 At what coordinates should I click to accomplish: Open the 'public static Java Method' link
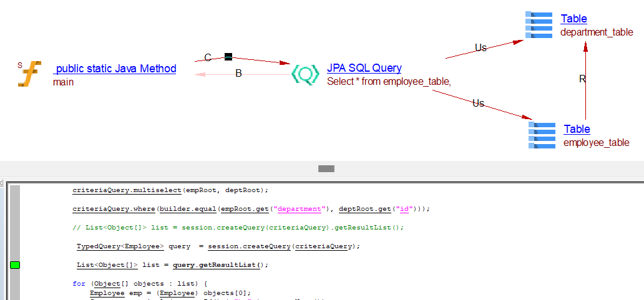[x=115, y=69]
